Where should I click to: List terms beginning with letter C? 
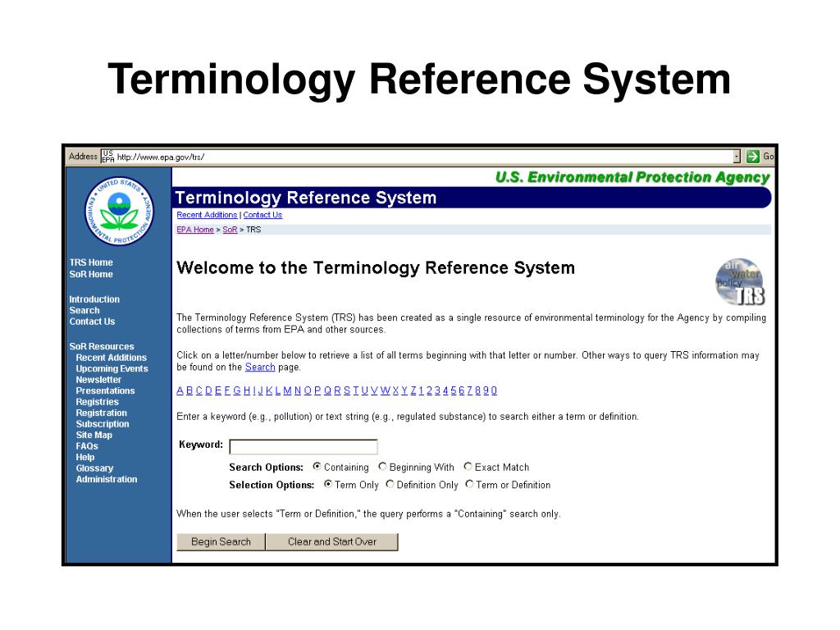[x=199, y=390]
